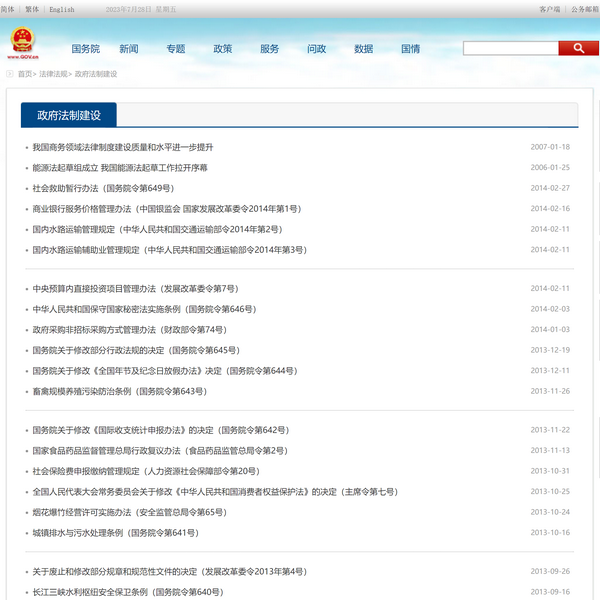Switch language to English
Viewport: 600px width, 600px height.
click(62, 9)
